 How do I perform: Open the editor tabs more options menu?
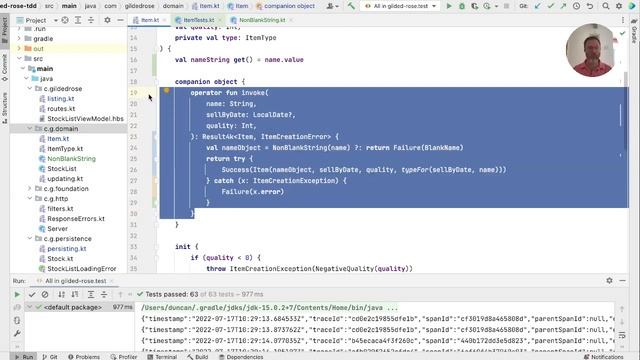point(623,20)
